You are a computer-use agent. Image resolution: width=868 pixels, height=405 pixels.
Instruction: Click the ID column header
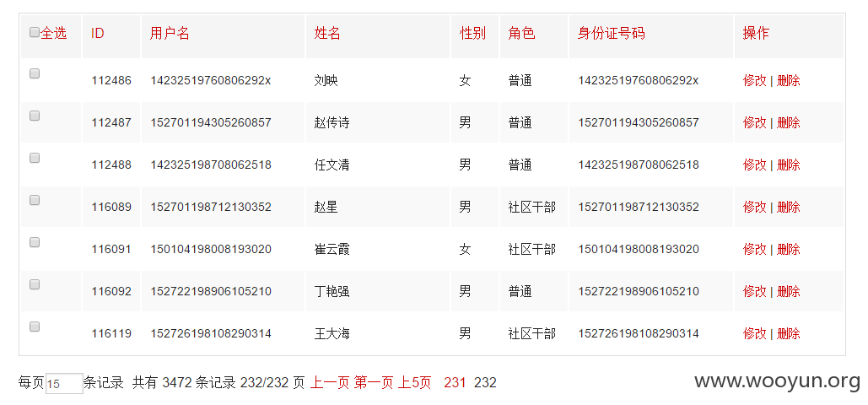(x=98, y=33)
